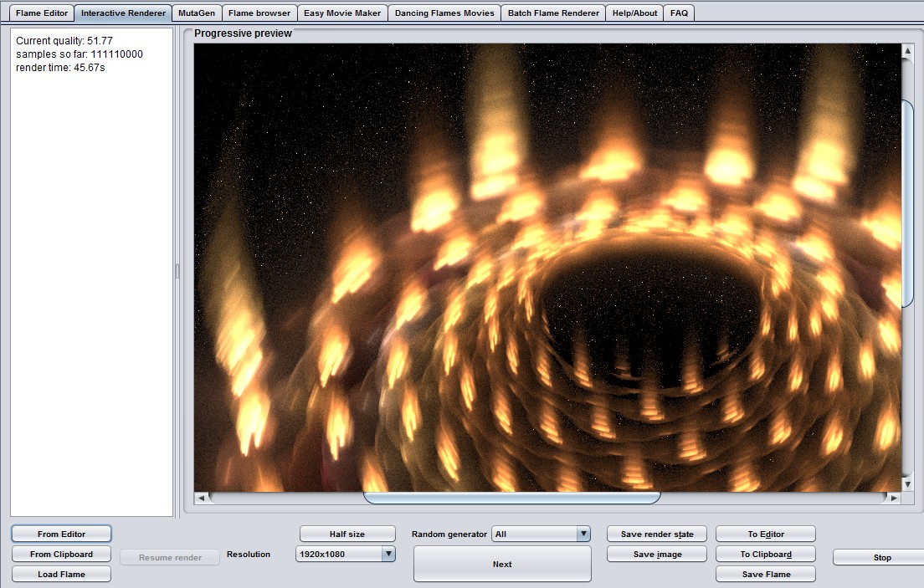Screen dimensions: 924x588
Task: Click Save render state button
Action: click(x=657, y=534)
